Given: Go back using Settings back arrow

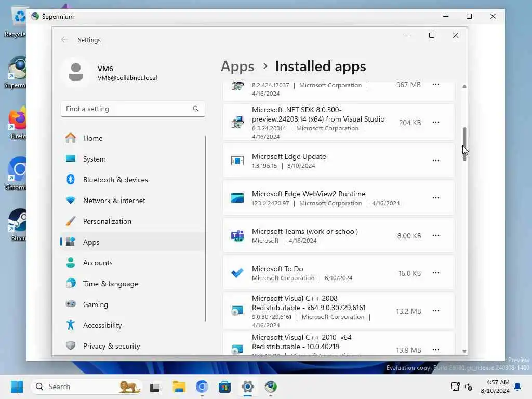Looking at the screenshot, I should (64, 39).
